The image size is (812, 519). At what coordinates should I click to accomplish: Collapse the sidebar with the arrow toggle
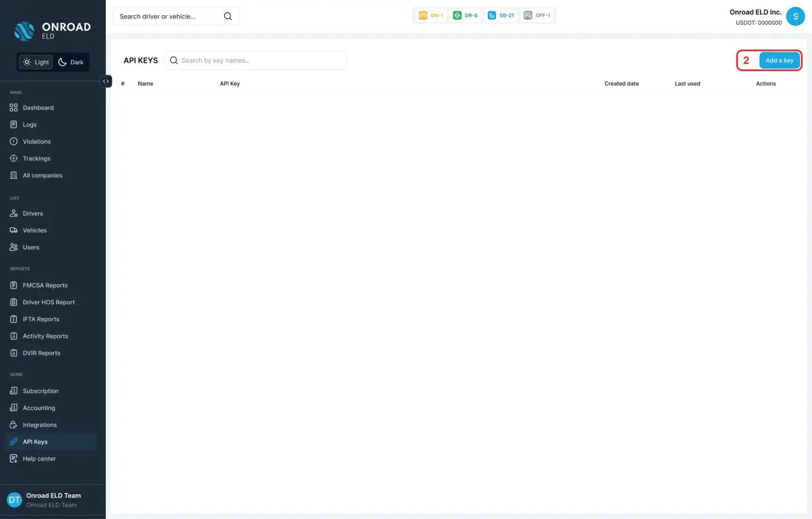coord(106,81)
